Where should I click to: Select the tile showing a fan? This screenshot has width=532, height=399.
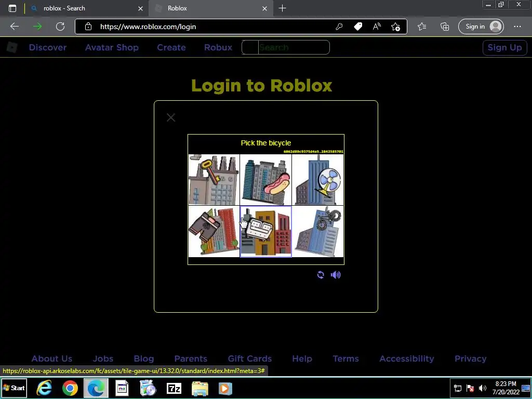click(x=317, y=180)
